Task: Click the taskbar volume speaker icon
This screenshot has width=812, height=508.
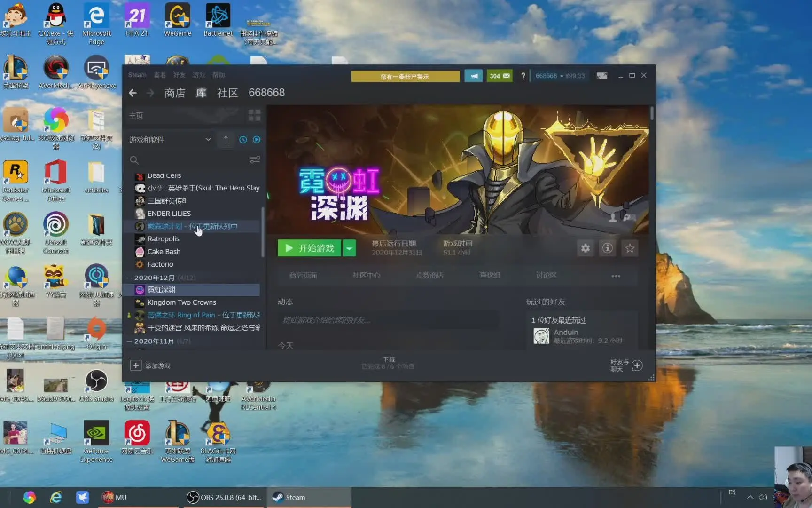Action: click(x=763, y=498)
